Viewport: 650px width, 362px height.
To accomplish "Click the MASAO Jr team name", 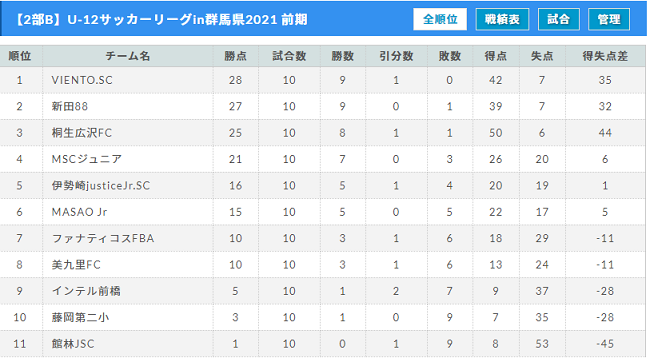I will pyautogui.click(x=79, y=212).
